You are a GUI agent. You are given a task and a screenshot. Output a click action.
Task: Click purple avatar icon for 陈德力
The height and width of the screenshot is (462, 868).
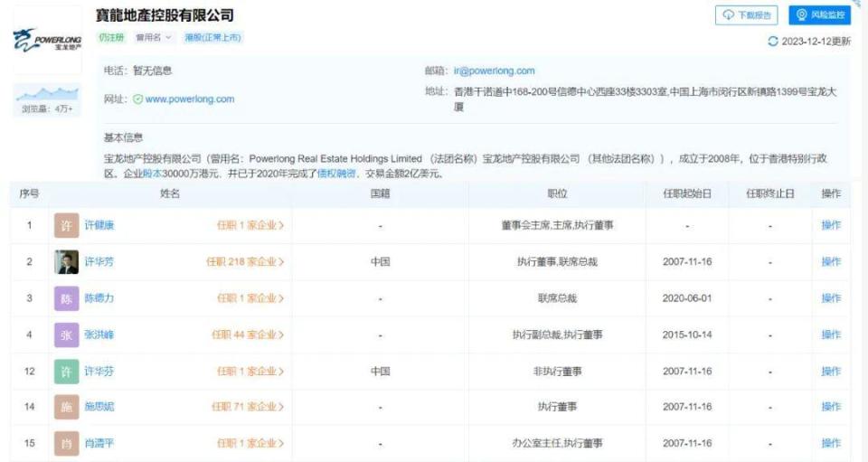pyautogui.click(x=66, y=298)
